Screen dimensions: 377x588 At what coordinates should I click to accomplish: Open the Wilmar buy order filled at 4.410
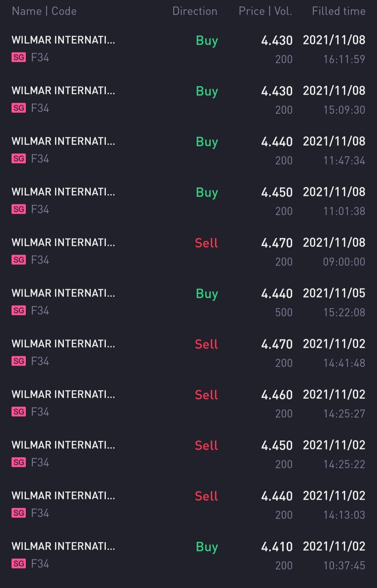click(x=188, y=555)
